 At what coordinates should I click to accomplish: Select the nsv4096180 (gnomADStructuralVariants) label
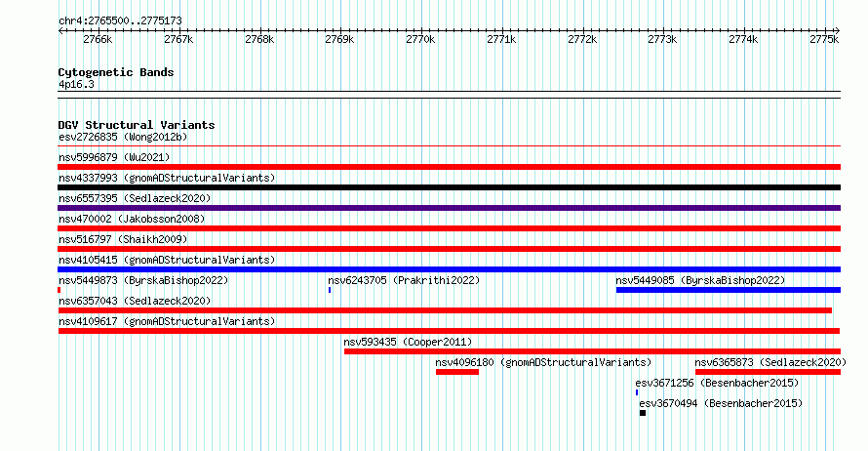(x=543, y=362)
